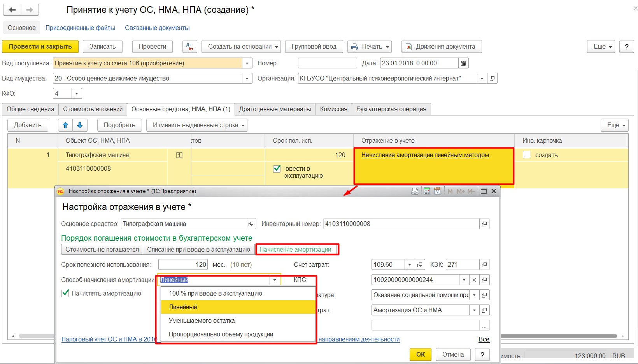Open calculator icon in dialog title bar
The height and width of the screenshot is (364, 638).
pos(427,191)
